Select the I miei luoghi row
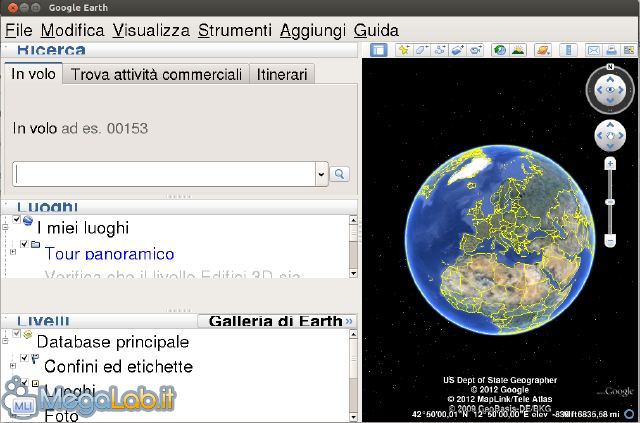Image resolution: width=640 pixels, height=423 pixels. point(83,228)
